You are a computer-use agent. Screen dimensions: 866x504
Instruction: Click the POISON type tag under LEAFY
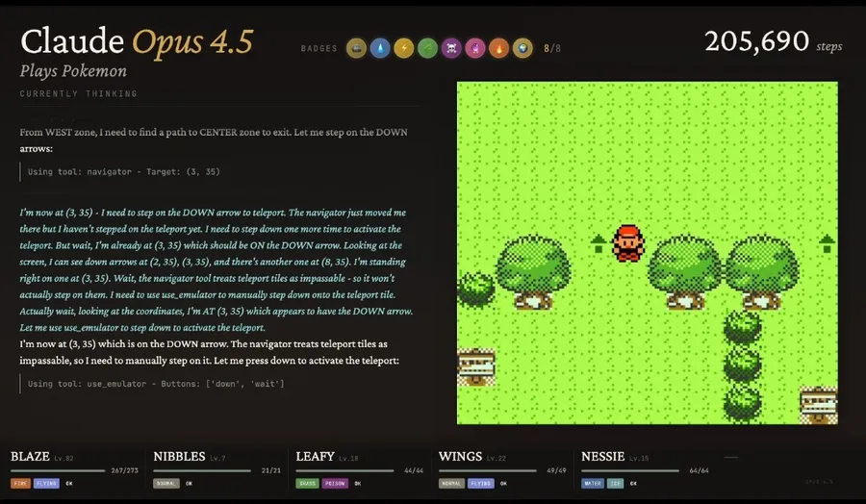click(335, 483)
